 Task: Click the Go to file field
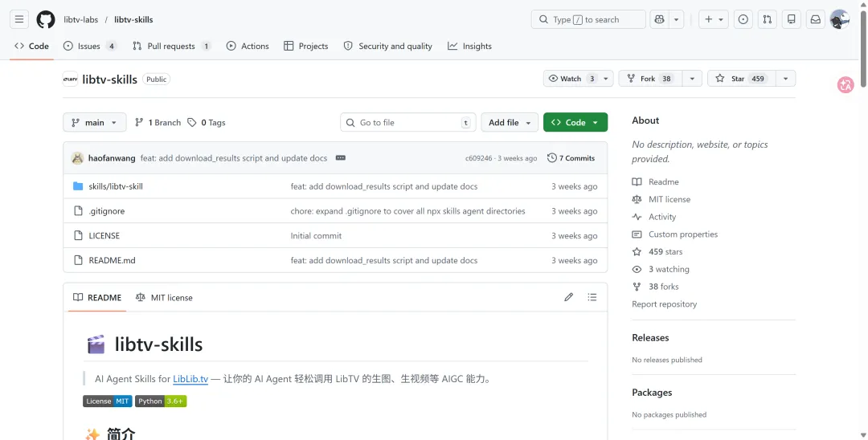coord(408,122)
